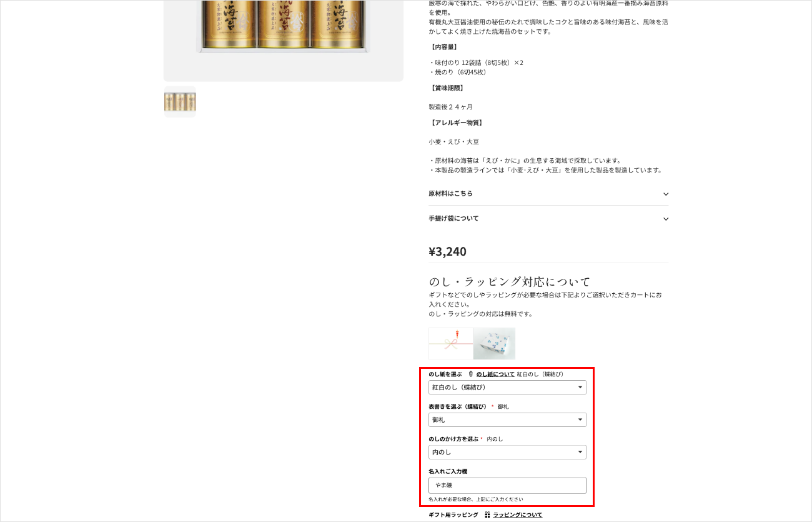Click the ¥3,240 price text
The width and height of the screenshot is (812, 522).
pyautogui.click(x=447, y=251)
